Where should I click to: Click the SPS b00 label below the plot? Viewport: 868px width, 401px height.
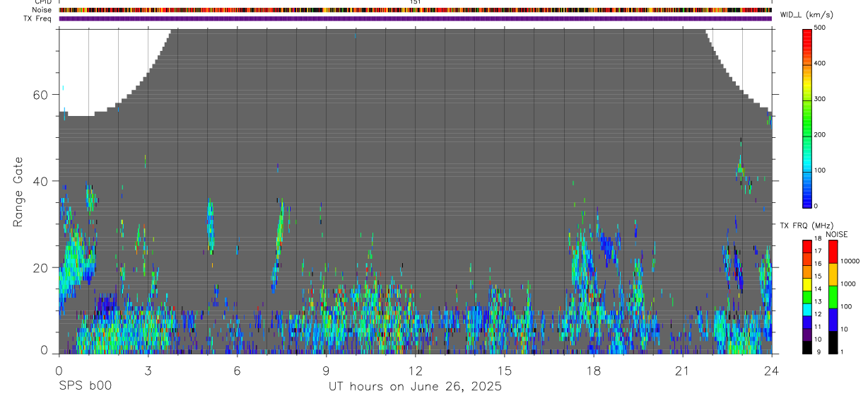(x=85, y=386)
